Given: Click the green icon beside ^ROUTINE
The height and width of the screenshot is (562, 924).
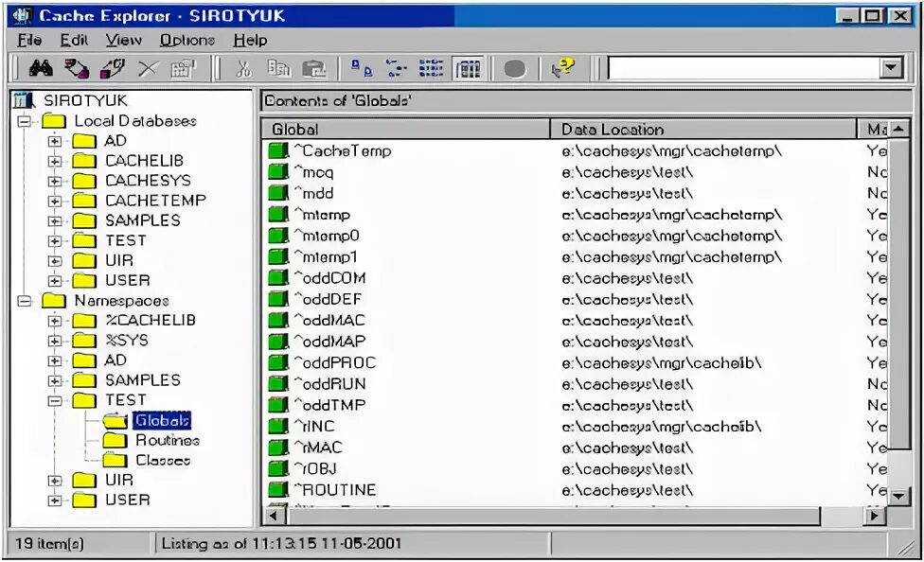Looking at the screenshot, I should pos(278,489).
